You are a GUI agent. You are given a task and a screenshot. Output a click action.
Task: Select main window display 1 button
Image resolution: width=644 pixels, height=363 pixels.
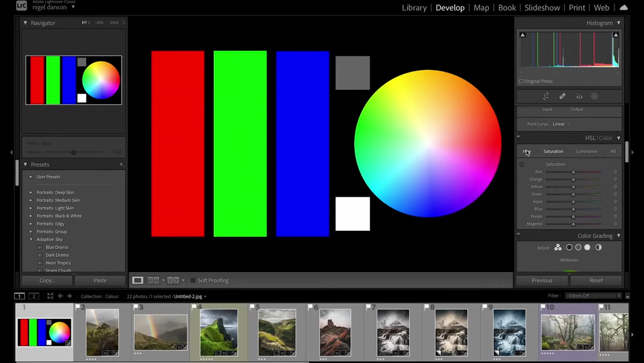19,296
